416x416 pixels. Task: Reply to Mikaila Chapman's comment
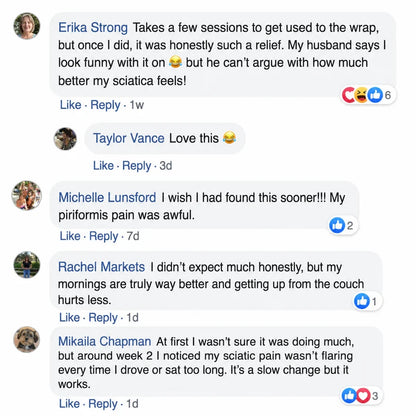[x=103, y=404]
